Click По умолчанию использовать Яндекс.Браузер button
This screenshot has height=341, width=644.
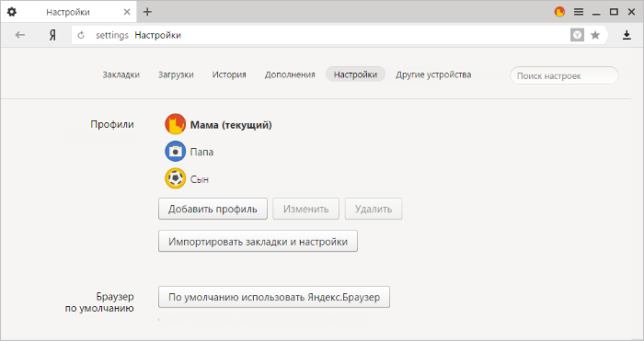(274, 297)
